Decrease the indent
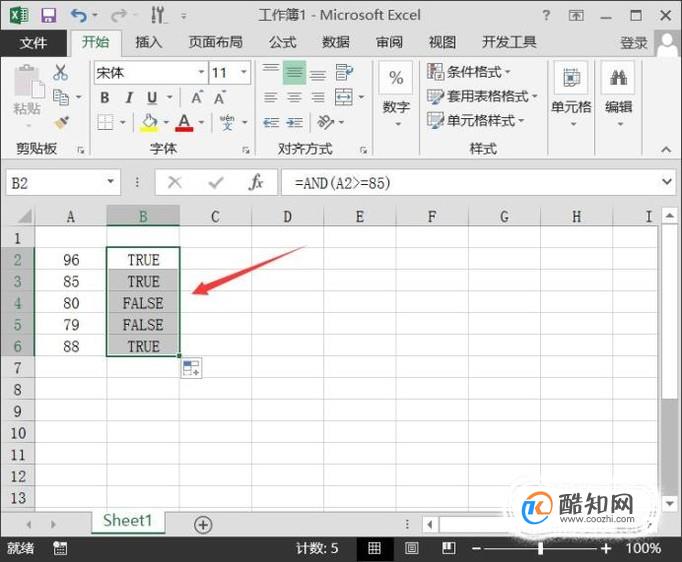This screenshot has width=682, height=562. click(271, 123)
